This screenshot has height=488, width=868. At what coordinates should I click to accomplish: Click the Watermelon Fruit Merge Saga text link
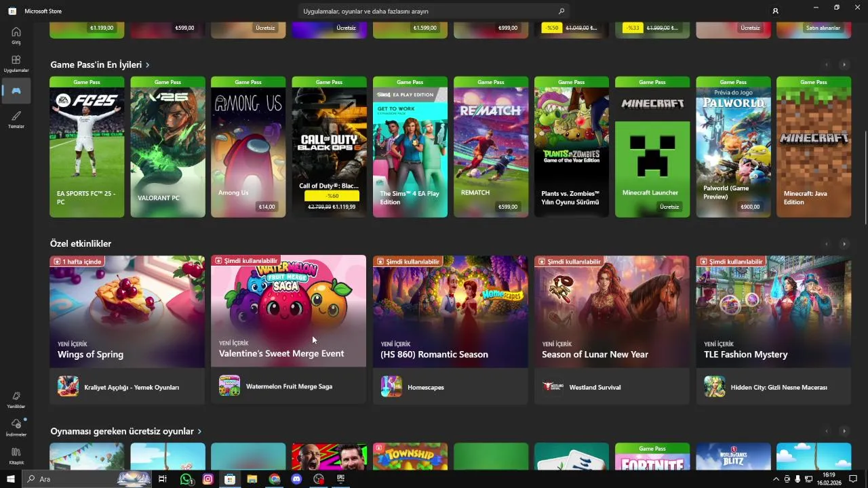pyautogui.click(x=289, y=386)
